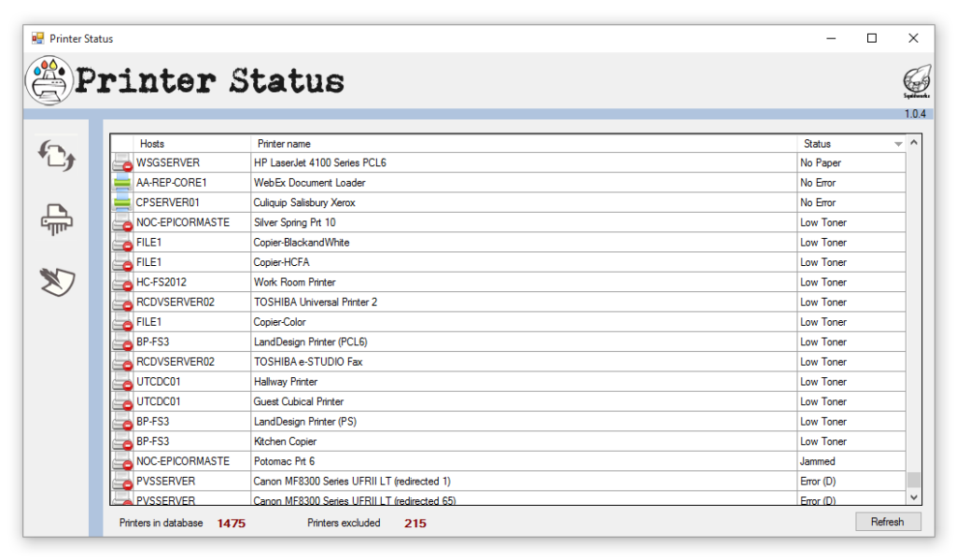This screenshot has height=560, width=956.
Task: Select the refresh documents icon in the sidebar
Action: pyautogui.click(x=57, y=157)
